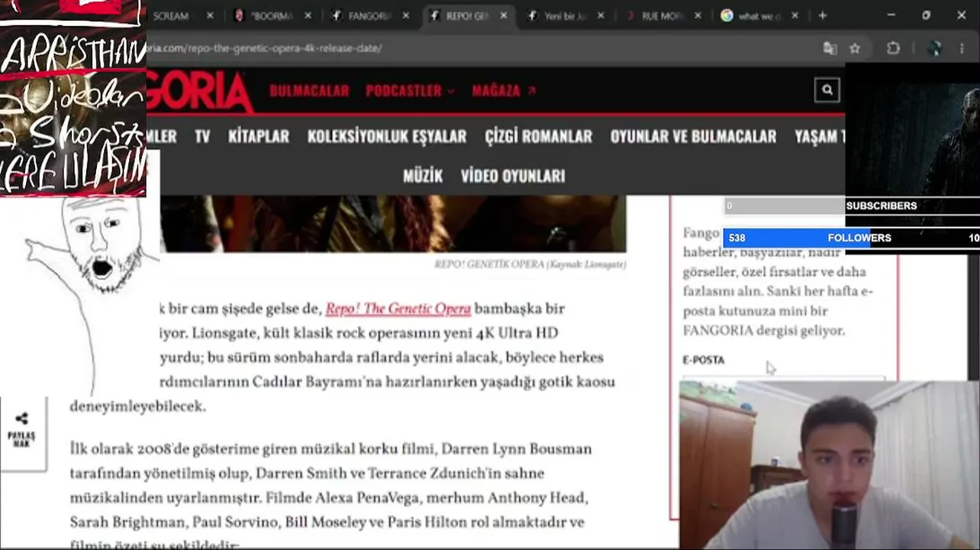Open the MAĞAZA store link

(x=504, y=90)
